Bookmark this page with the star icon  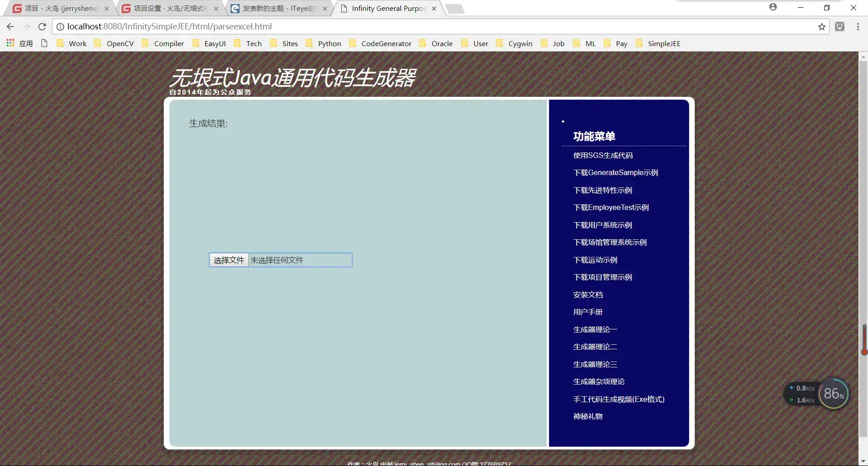coord(822,27)
